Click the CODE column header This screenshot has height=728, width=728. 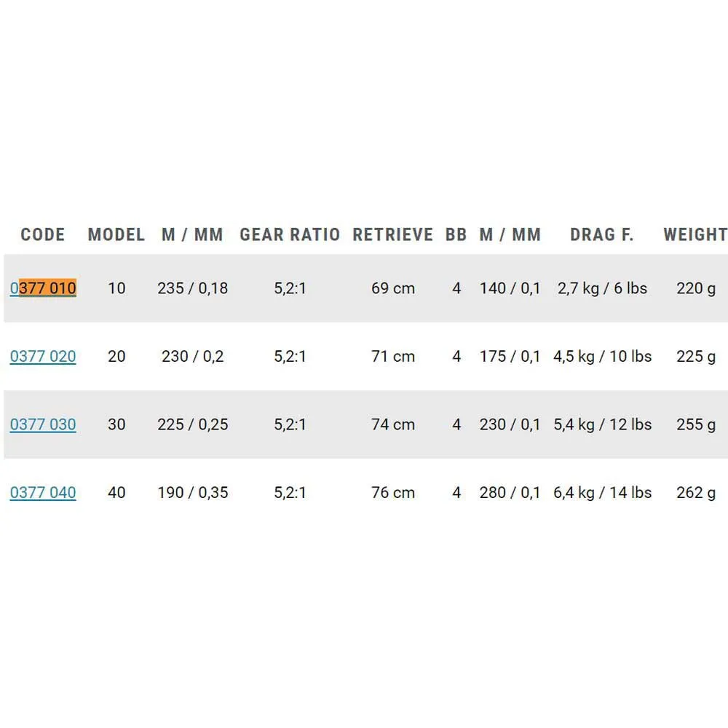tap(43, 234)
